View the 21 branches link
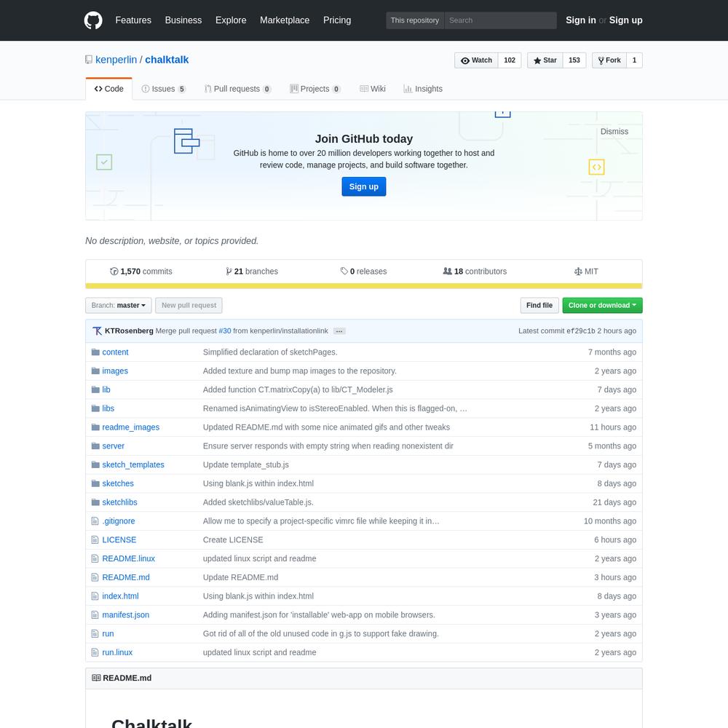This screenshot has height=728, width=728. pos(252,272)
